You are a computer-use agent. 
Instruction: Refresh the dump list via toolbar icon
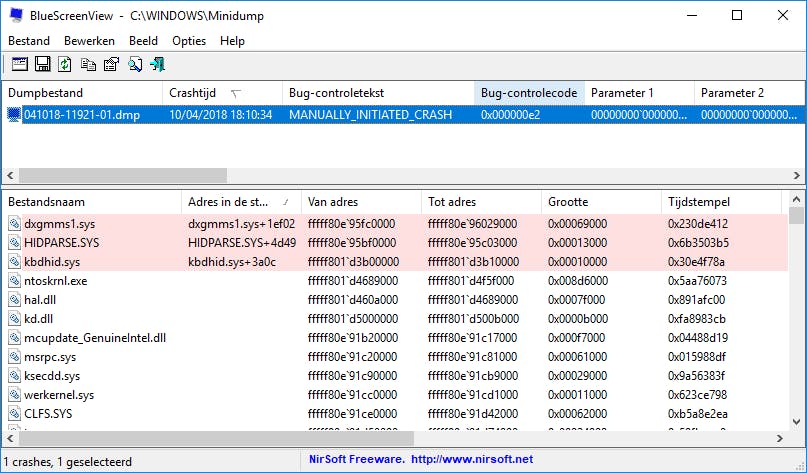[x=65, y=64]
